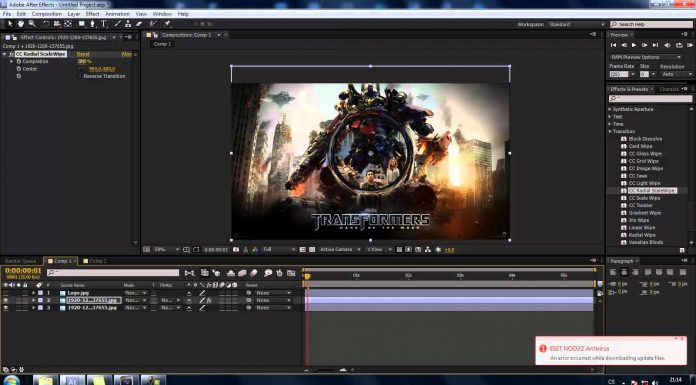Enable the Reverse Transition checkbox
This screenshot has width=696, height=385.
80,76
